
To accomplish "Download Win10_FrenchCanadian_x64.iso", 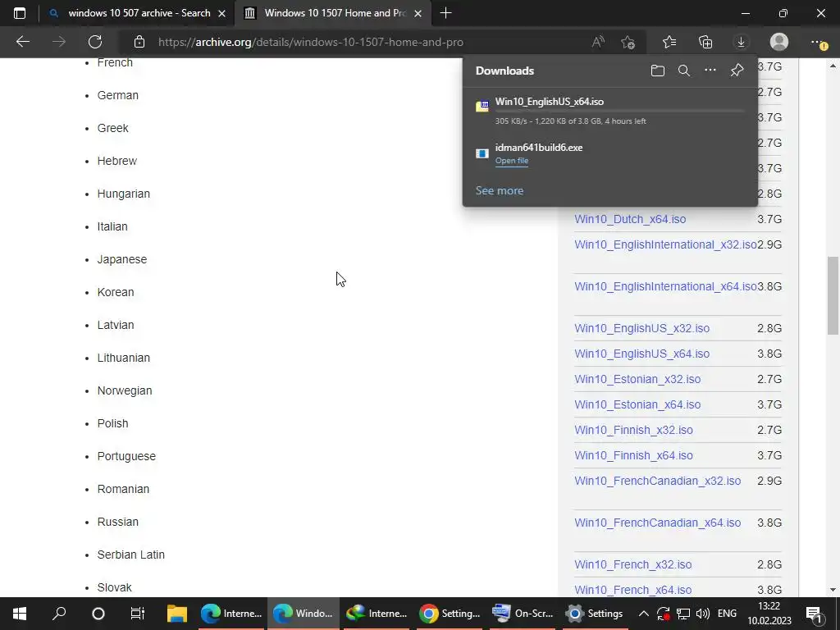I will 658,523.
